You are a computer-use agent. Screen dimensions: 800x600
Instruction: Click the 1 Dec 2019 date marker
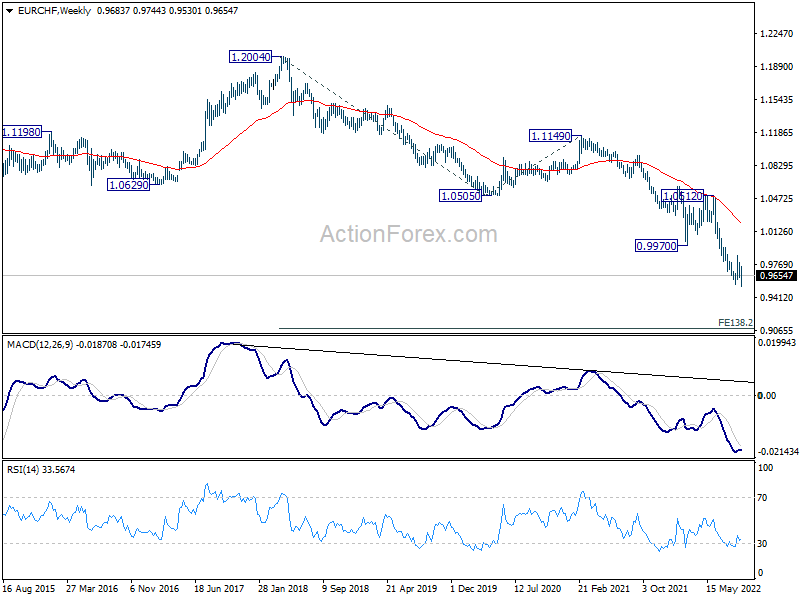473,589
